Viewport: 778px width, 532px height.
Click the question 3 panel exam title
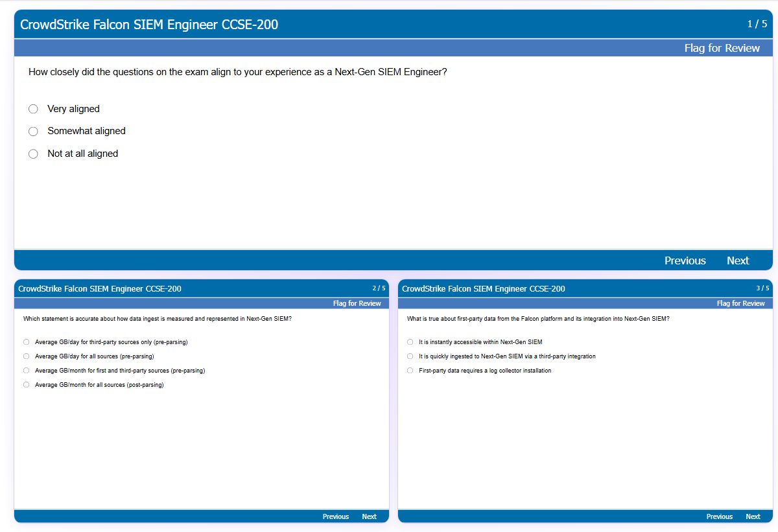[484, 289]
